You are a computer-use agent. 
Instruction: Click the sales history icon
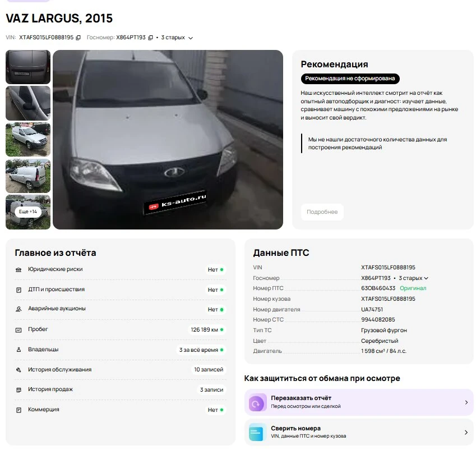[19, 389]
